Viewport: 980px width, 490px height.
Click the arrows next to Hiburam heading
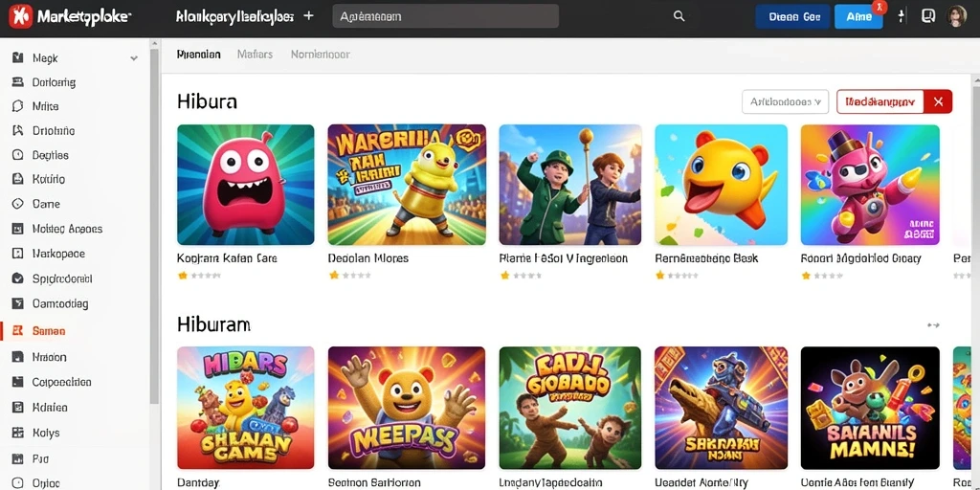[933, 325]
